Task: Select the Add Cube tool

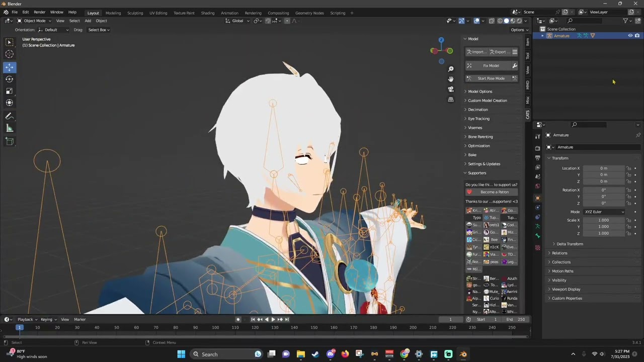Action: point(10,141)
